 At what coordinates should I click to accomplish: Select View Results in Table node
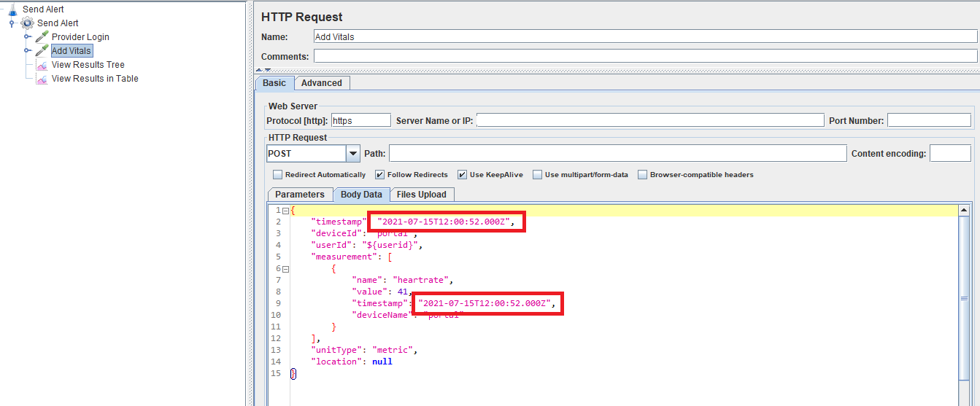95,79
